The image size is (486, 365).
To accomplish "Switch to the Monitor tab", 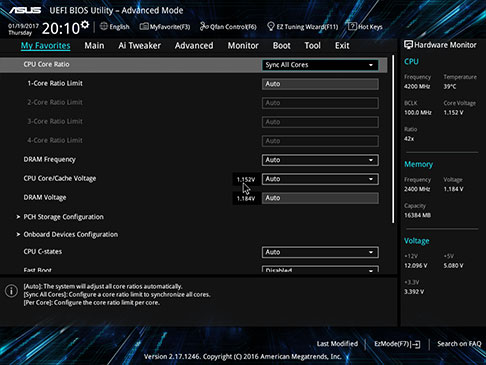I will click(x=243, y=46).
